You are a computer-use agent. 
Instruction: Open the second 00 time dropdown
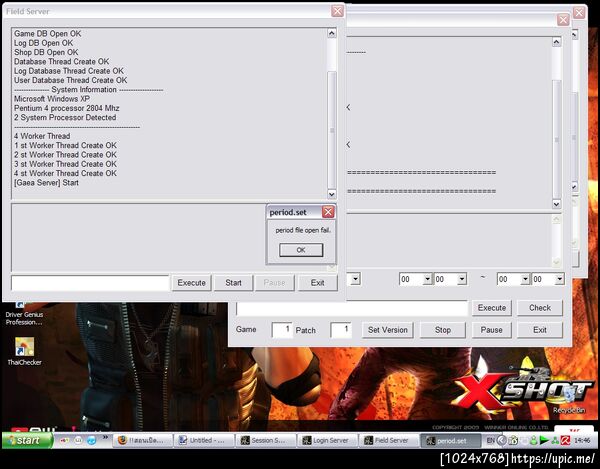tap(462, 279)
